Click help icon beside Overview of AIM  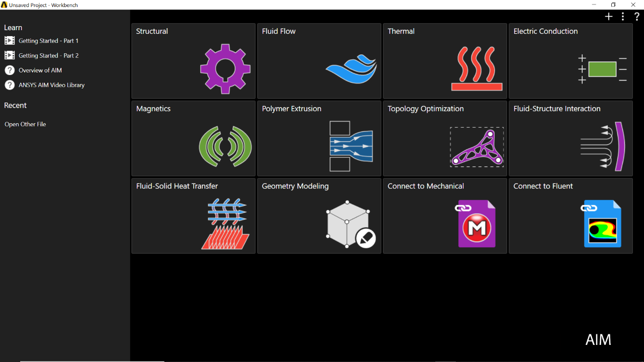[x=10, y=70]
